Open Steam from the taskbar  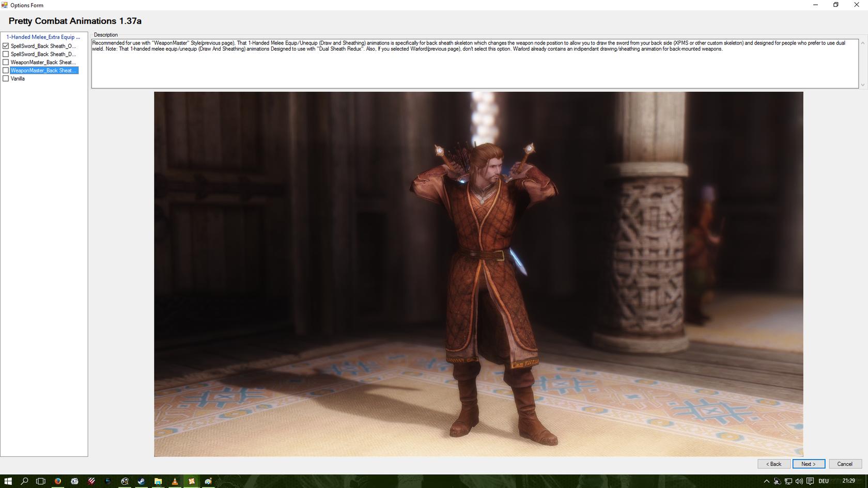click(141, 481)
